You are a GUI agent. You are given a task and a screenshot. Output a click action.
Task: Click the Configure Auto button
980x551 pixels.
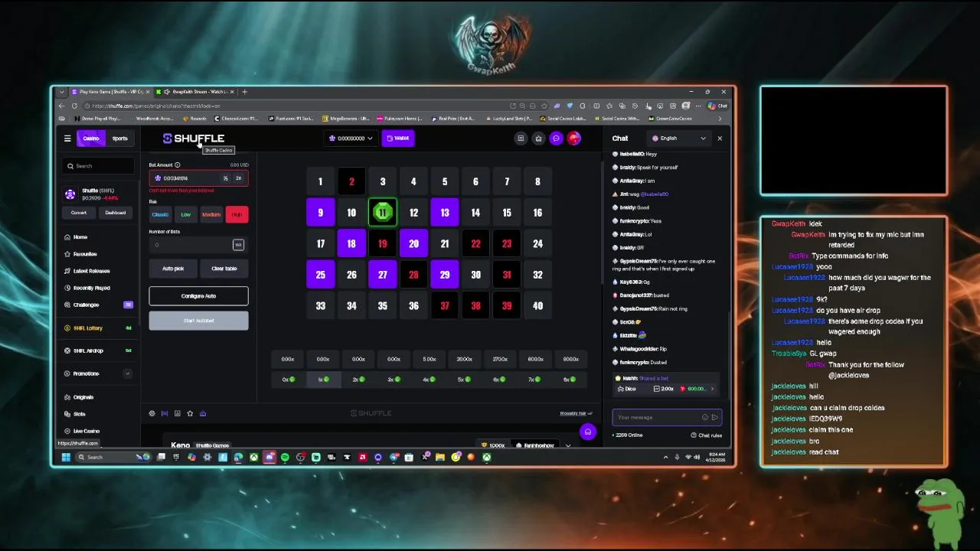[x=199, y=296]
